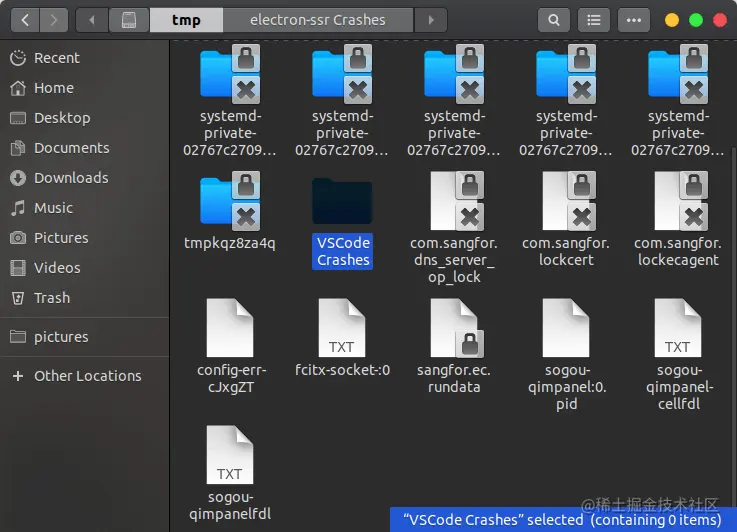This screenshot has width=737, height=532.
Task: Open Videos in sidebar
Action: coord(85,268)
